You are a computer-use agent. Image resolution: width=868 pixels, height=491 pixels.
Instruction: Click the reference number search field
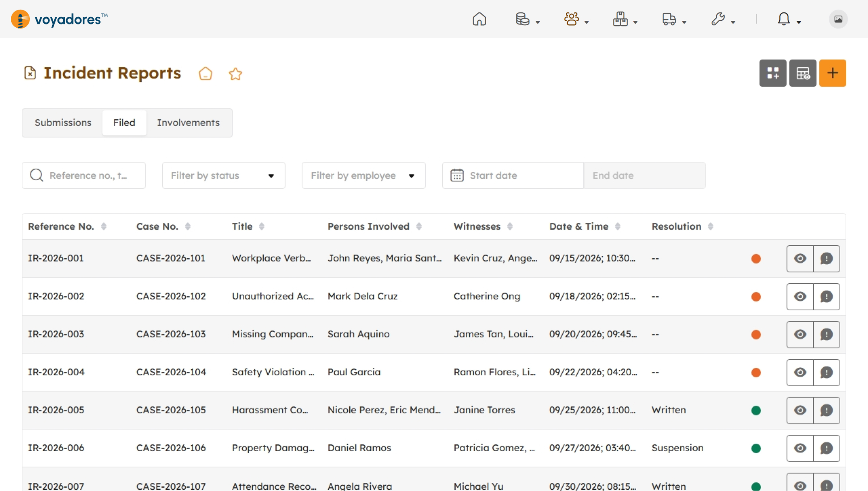84,175
